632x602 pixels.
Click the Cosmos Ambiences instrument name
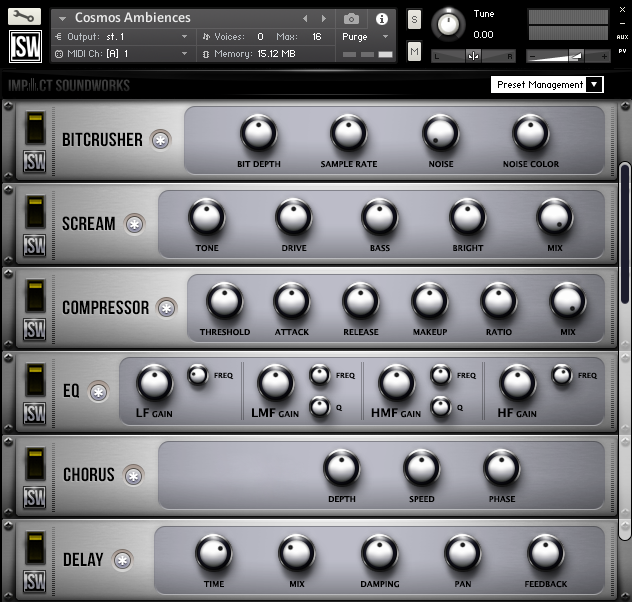[x=133, y=18]
